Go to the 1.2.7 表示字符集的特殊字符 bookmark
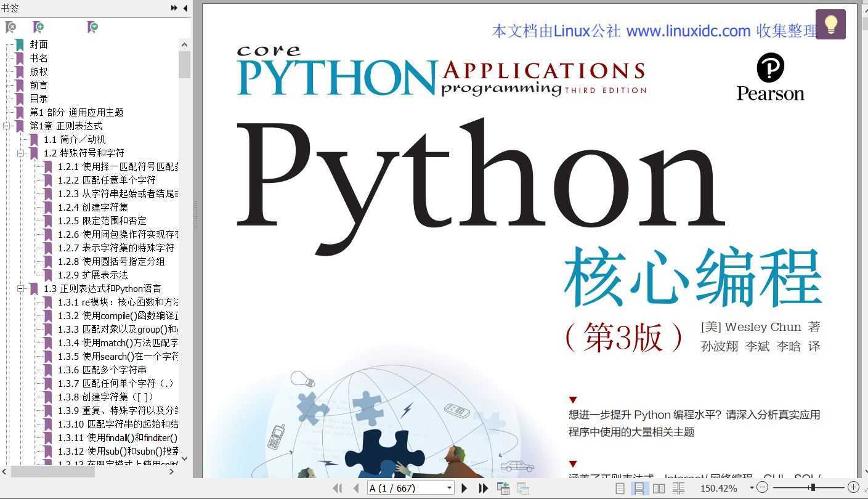This screenshot has height=499, width=868. coord(116,248)
